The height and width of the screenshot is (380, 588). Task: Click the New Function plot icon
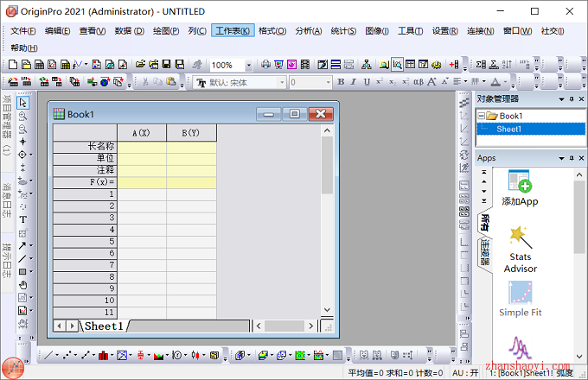click(78, 65)
